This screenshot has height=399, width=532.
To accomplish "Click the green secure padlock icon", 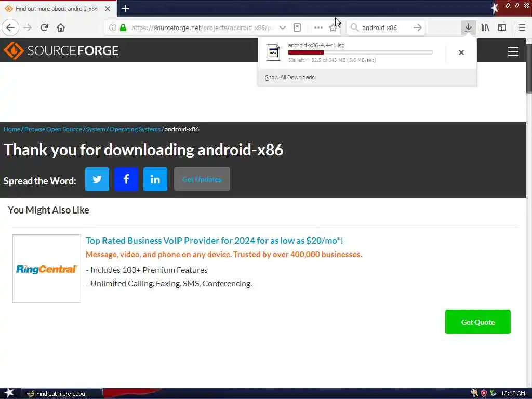I will [123, 28].
